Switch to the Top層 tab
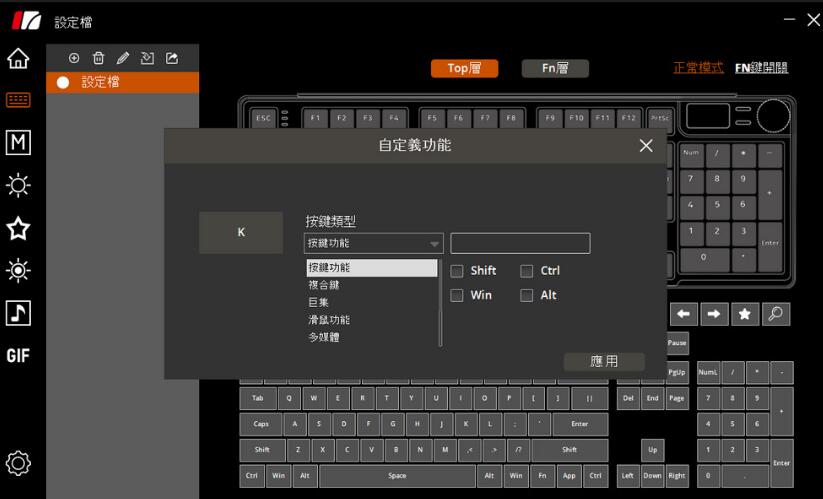Viewport: 823px width, 499px height. pyautogui.click(x=465, y=68)
